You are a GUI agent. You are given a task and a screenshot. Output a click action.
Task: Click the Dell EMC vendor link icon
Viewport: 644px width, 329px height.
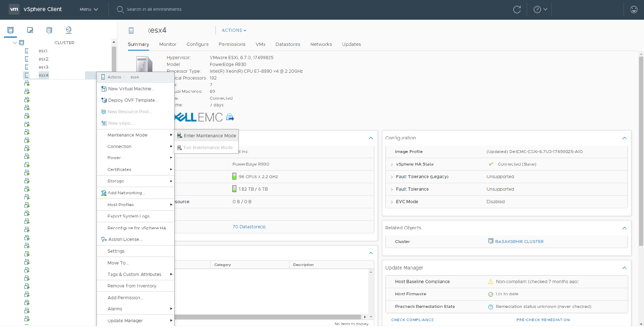point(230,117)
